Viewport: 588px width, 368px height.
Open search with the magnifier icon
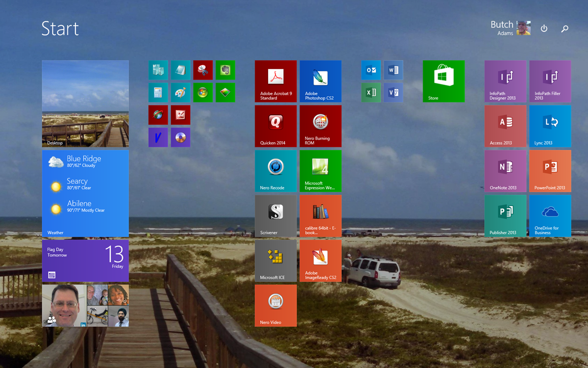coord(564,28)
